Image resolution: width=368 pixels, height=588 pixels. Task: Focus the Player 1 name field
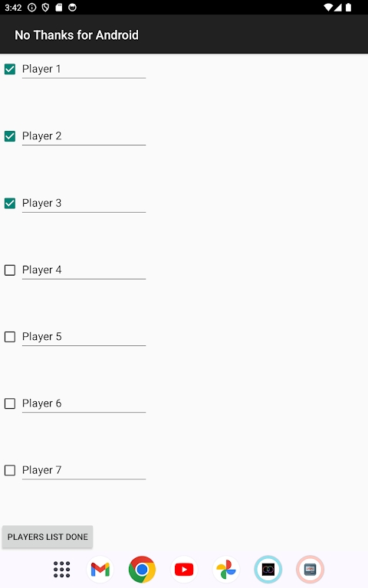pyautogui.click(x=84, y=70)
